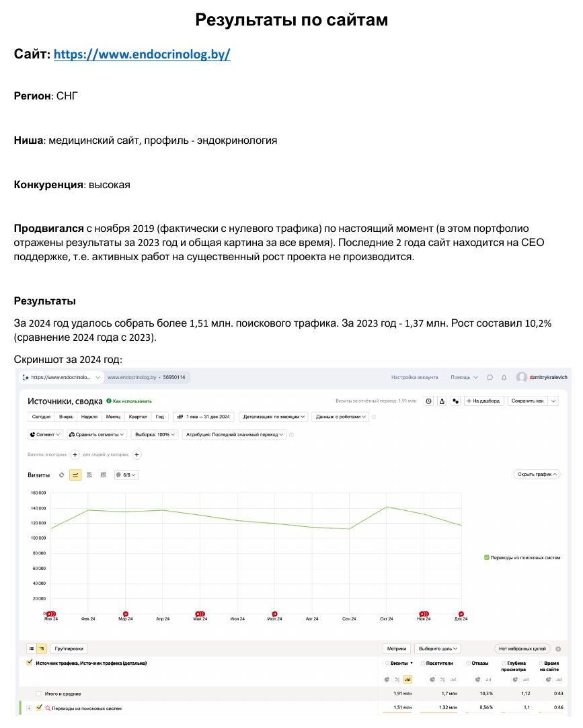Screen dimensions: 583x728
Task: Open the site selector dropdown
Action: click(x=61, y=378)
